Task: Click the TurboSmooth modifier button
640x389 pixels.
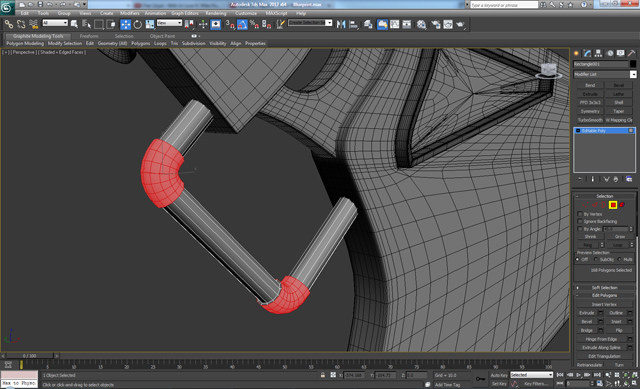Action: 590,120
